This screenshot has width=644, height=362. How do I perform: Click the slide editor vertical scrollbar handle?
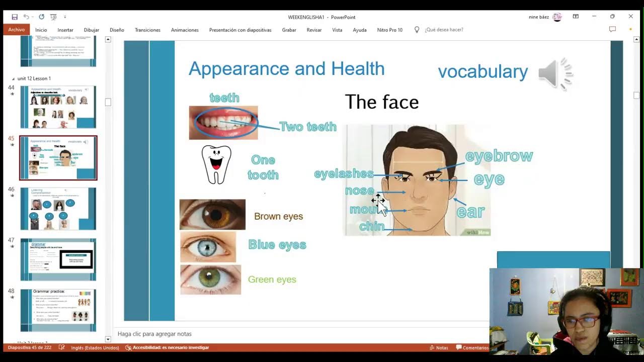636,96
